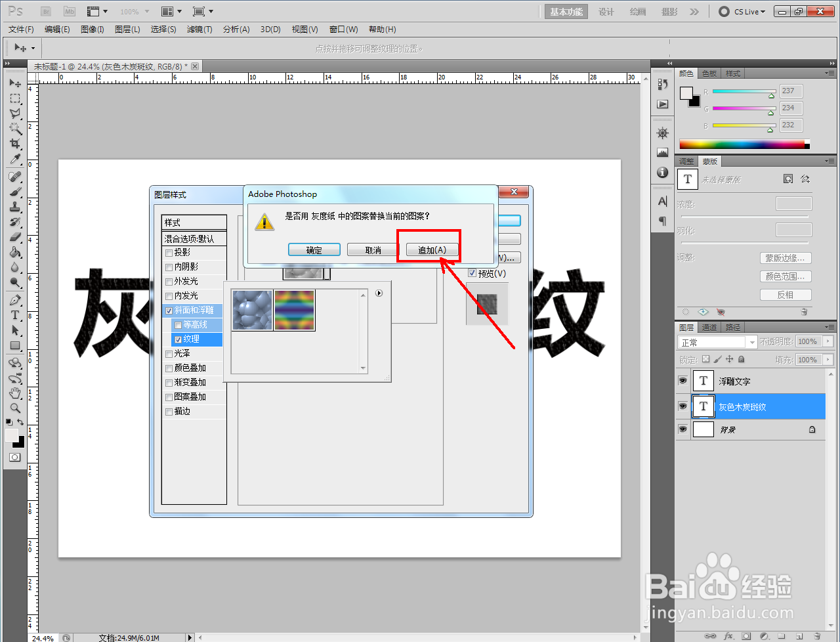Select the Spot Healing Brush tool
Viewport: 840px width, 642px height.
15,177
